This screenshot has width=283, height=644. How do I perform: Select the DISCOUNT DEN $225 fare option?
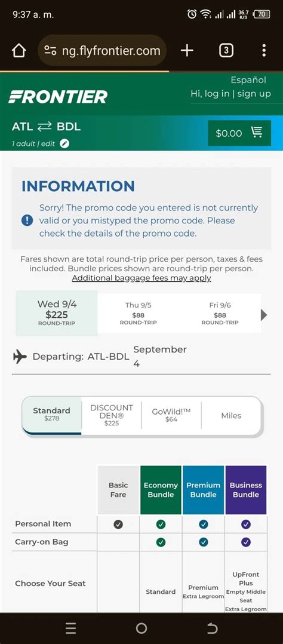pyautogui.click(x=111, y=415)
